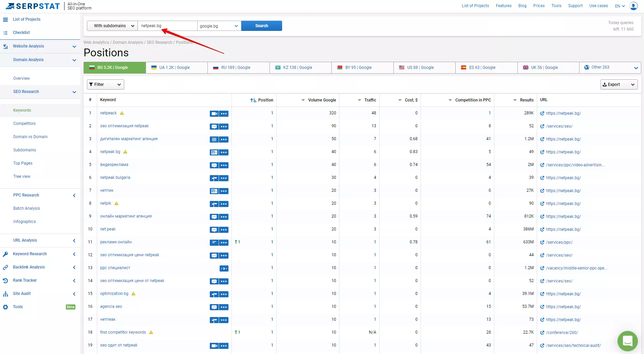Click the Website Analysis sidebar icon
This screenshot has width=644, height=354.
point(5,46)
